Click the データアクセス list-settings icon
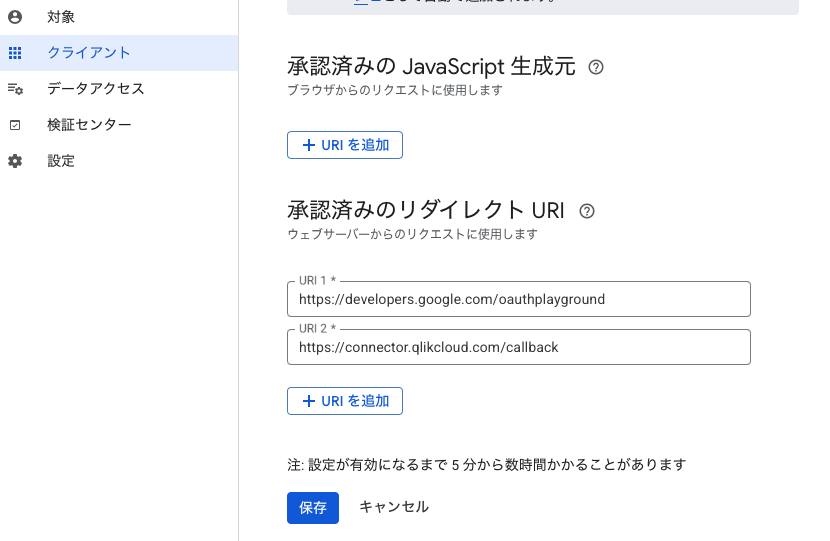 pos(15,89)
